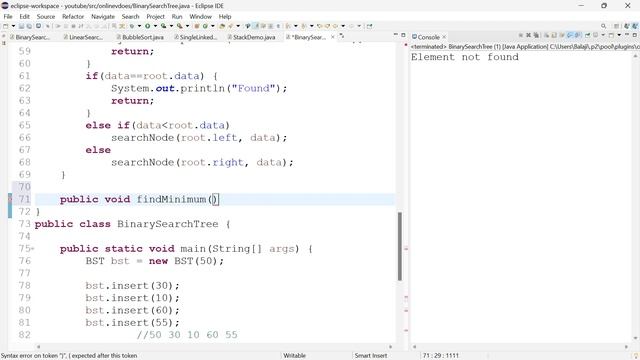640x360 pixels.
Task: Switch to the SingleLinked... editor tab
Action: 196,37
